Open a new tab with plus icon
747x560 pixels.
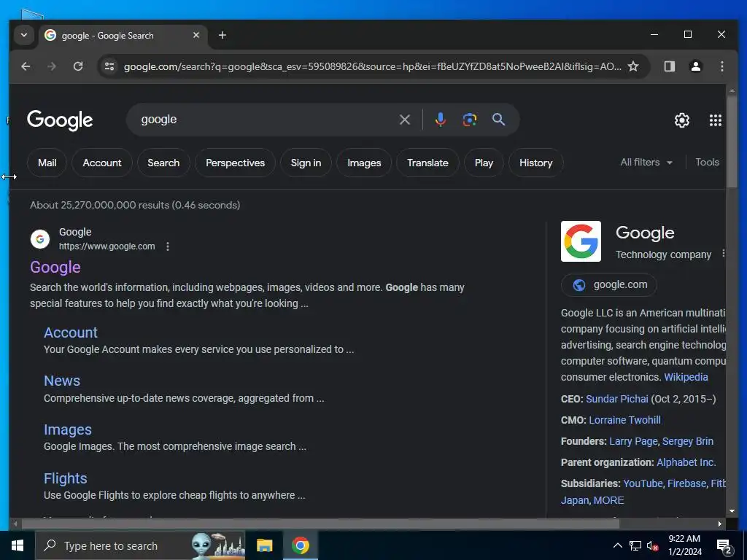222,35
